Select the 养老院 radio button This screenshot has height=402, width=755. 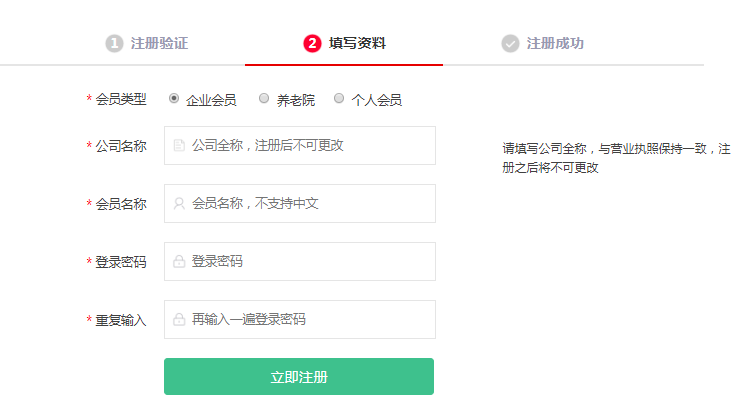click(264, 98)
